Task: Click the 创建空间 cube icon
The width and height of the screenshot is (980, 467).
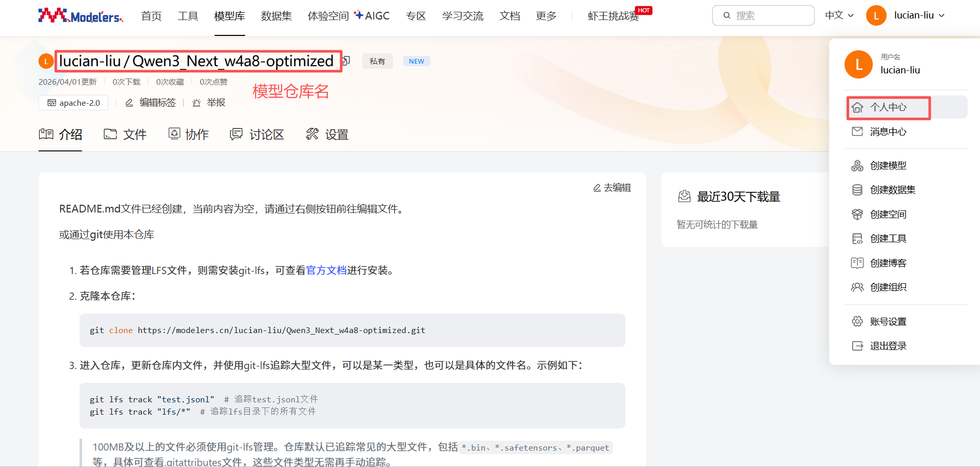Action: [857, 215]
